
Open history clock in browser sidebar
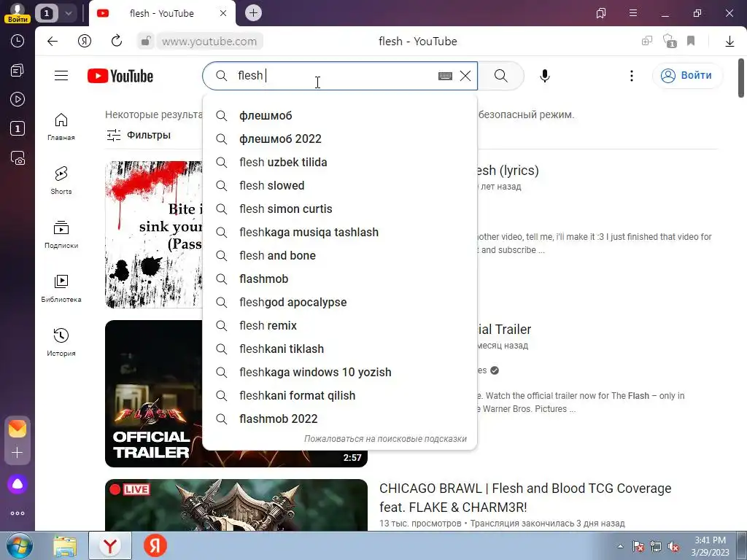(18, 41)
